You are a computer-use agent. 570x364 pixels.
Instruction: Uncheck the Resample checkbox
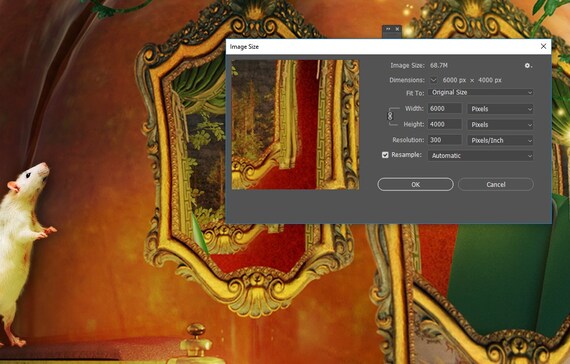pyautogui.click(x=385, y=155)
